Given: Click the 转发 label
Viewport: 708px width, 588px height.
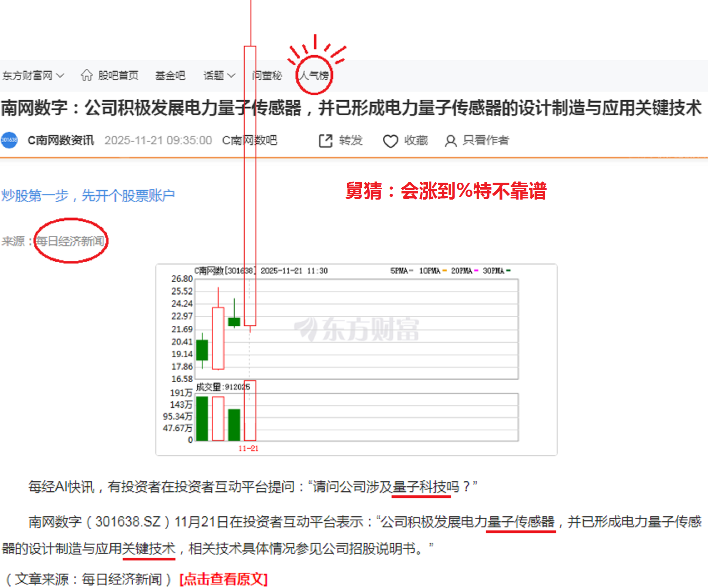Looking at the screenshot, I should (x=351, y=140).
